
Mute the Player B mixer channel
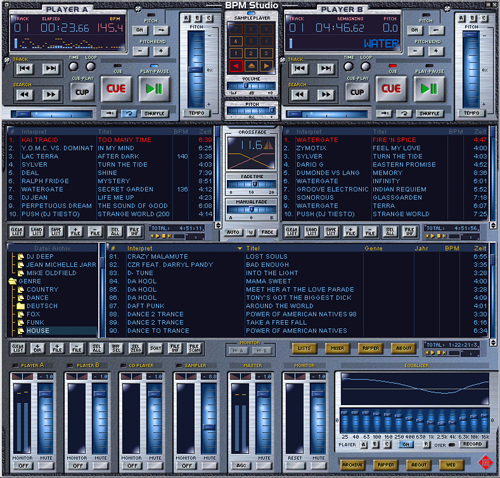(x=101, y=466)
